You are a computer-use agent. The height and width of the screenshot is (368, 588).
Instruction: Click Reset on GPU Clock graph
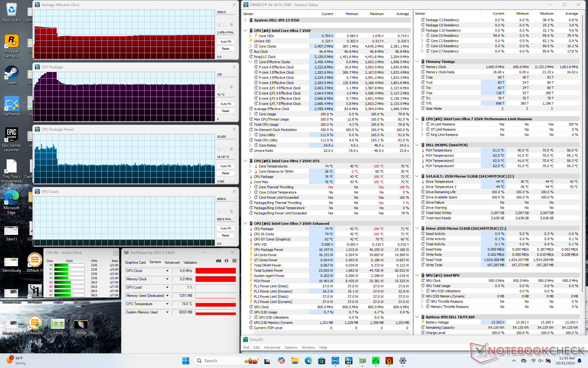point(226,236)
